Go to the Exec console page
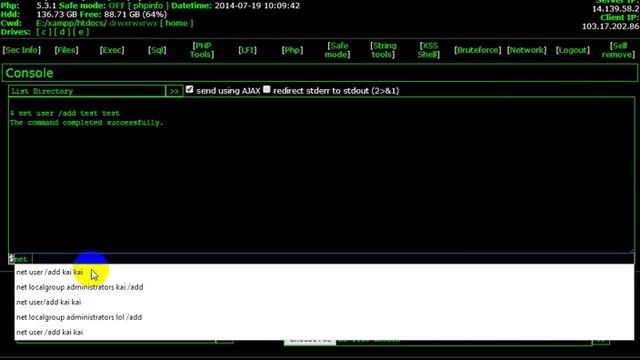Screen dimensions: 640x360 tap(112, 50)
